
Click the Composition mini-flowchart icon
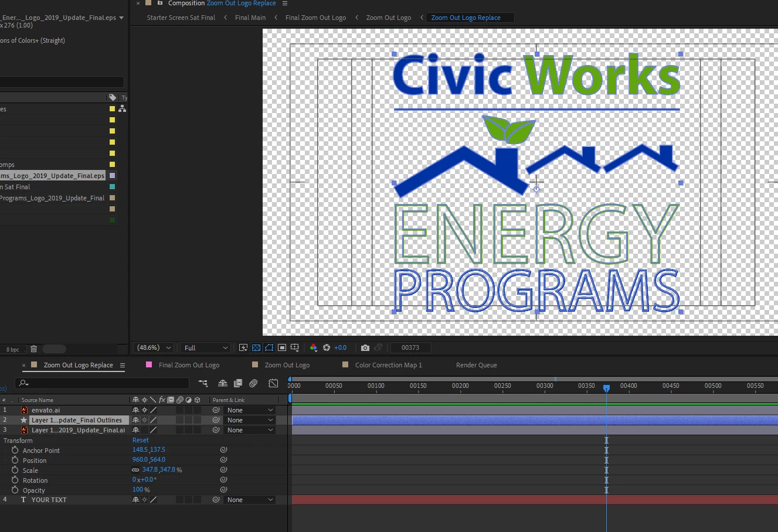(x=203, y=383)
